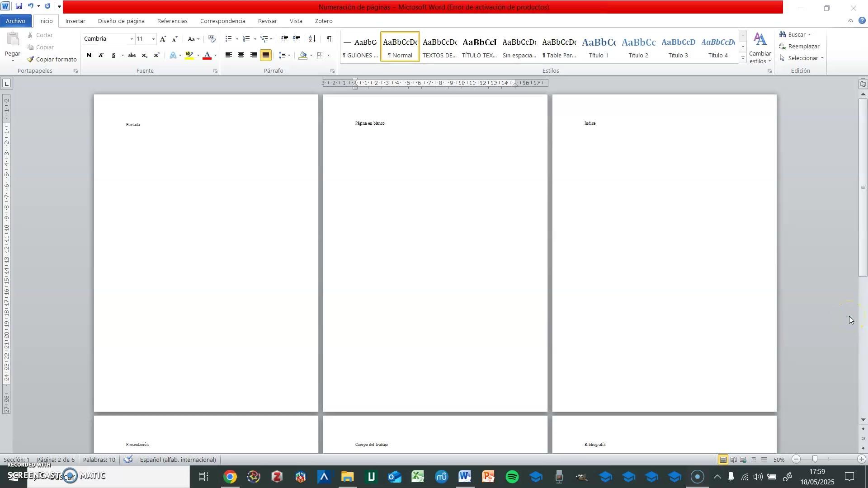
Task: Apply the strikethrough (abc) icon
Action: (x=132, y=55)
